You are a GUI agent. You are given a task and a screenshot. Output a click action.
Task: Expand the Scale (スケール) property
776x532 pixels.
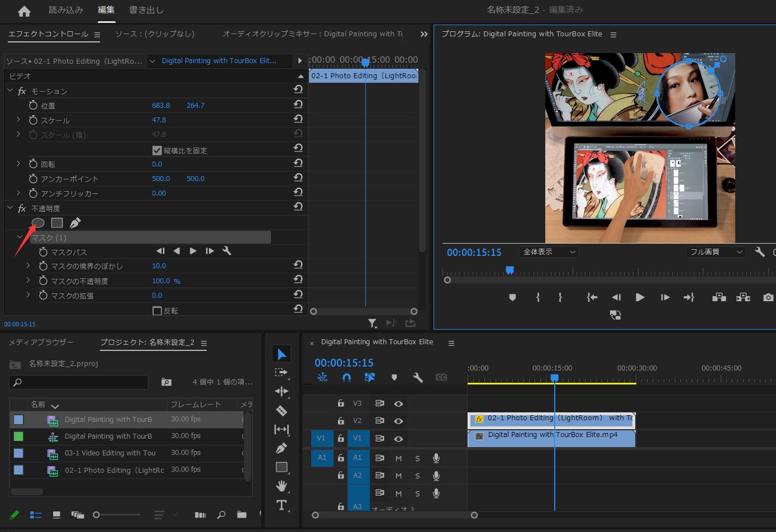click(18, 120)
